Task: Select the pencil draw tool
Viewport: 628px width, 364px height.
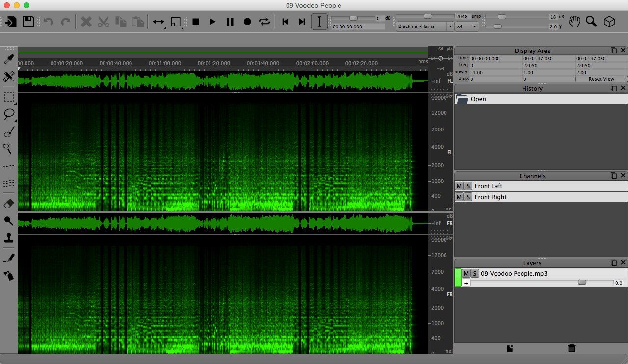Action: 8,258
